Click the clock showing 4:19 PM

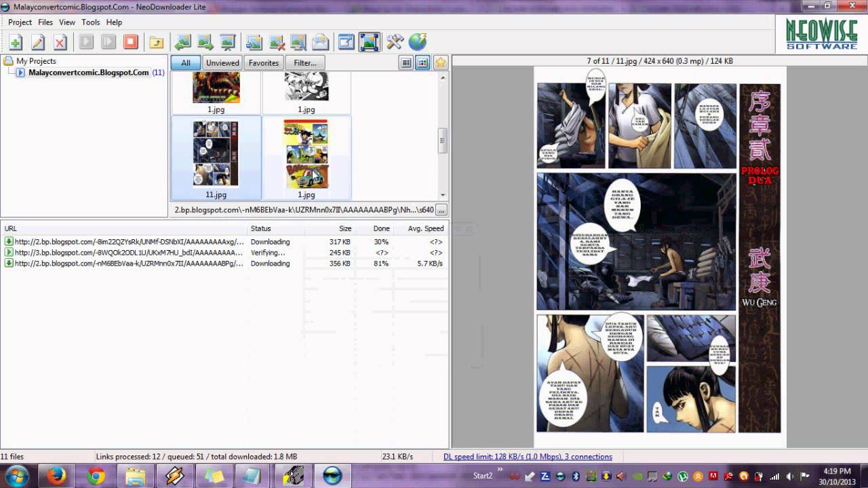tap(837, 471)
